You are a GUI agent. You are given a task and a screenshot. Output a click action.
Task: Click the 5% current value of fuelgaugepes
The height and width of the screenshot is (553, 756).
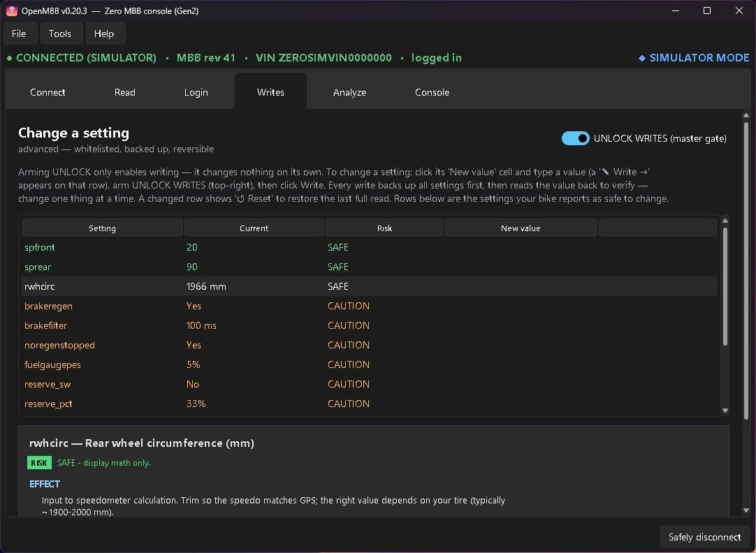(x=194, y=364)
